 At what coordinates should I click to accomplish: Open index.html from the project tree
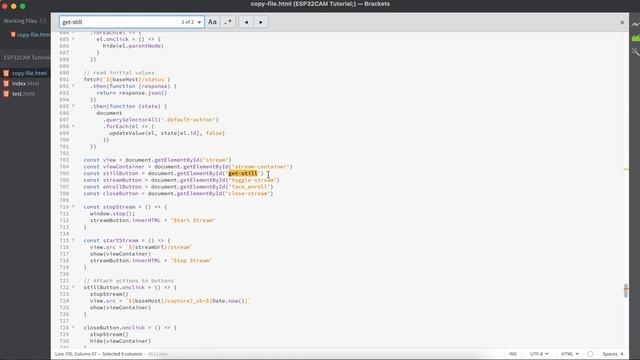click(x=25, y=83)
